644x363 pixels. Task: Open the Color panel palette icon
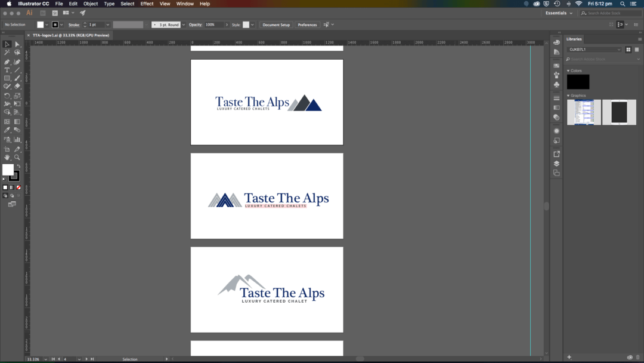coord(556,42)
